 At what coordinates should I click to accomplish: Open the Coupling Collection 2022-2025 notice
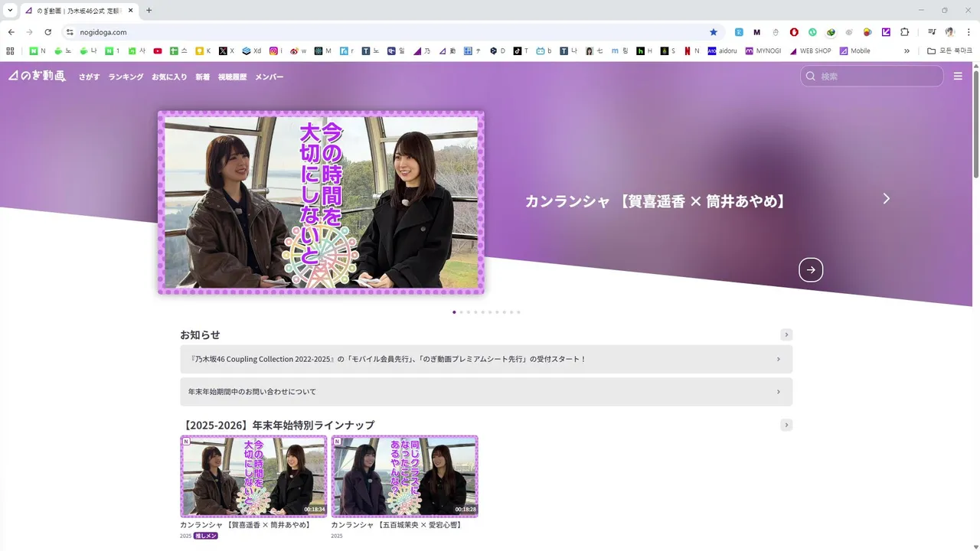[x=486, y=359]
